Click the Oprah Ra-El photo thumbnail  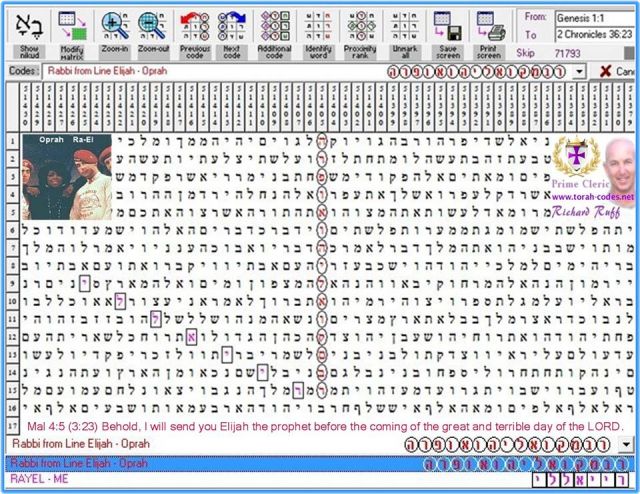[x=67, y=177]
